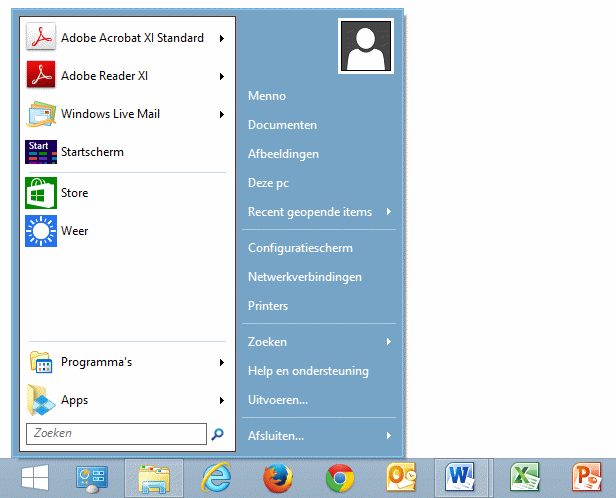
Task: Open Help en ondersteuning
Action: (x=308, y=371)
